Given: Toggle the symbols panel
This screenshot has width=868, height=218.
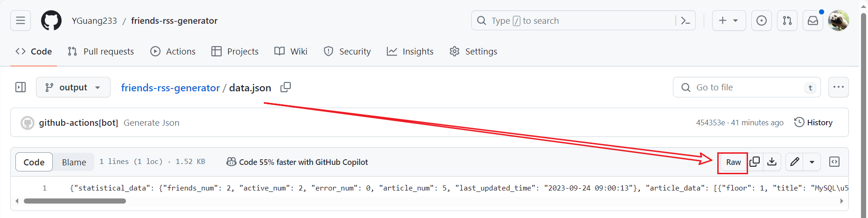Looking at the screenshot, I should pos(834,162).
